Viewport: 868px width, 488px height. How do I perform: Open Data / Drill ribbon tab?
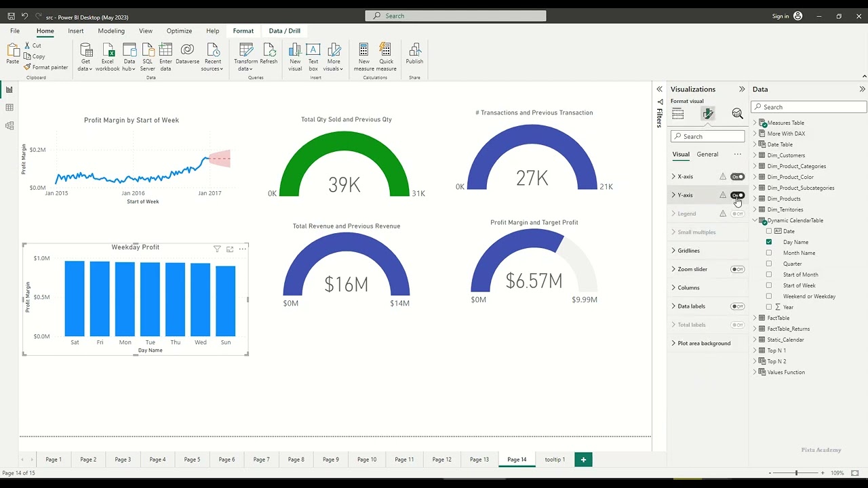(285, 31)
